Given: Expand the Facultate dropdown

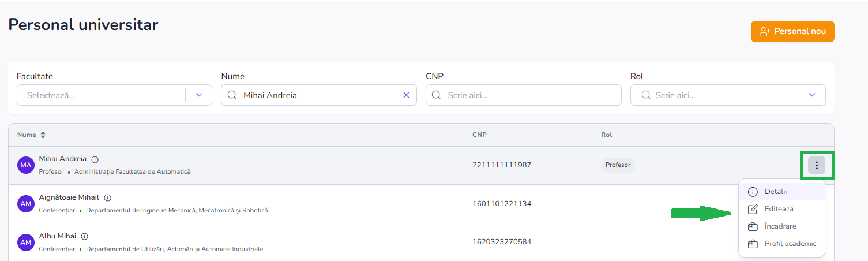Looking at the screenshot, I should [x=200, y=95].
